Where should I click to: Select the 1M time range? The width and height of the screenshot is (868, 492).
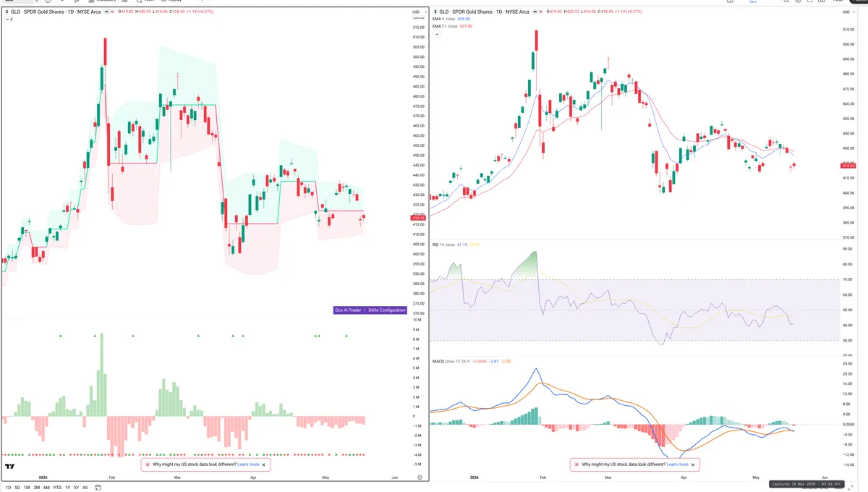(x=27, y=487)
